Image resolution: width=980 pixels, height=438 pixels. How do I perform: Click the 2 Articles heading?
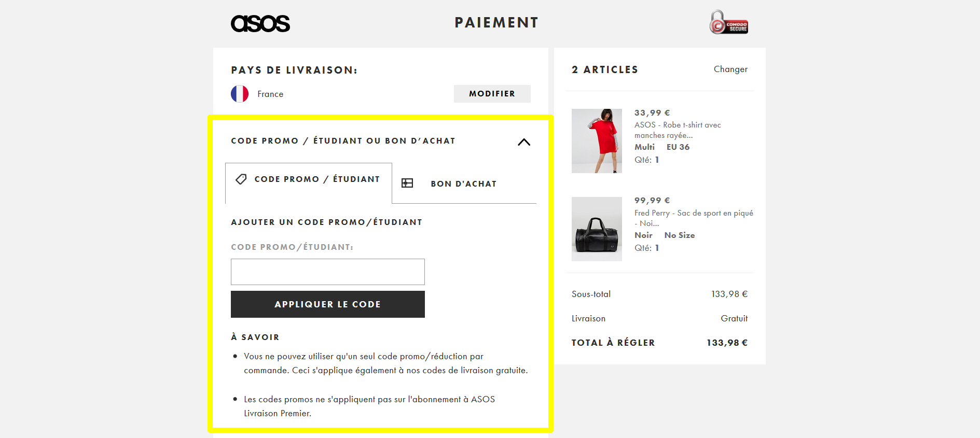[605, 70]
